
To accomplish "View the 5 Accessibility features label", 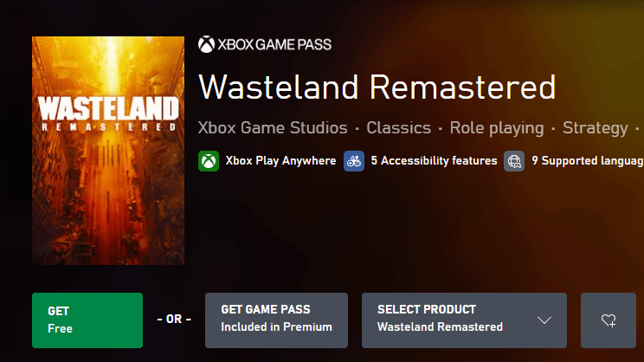I will pyautogui.click(x=434, y=161).
